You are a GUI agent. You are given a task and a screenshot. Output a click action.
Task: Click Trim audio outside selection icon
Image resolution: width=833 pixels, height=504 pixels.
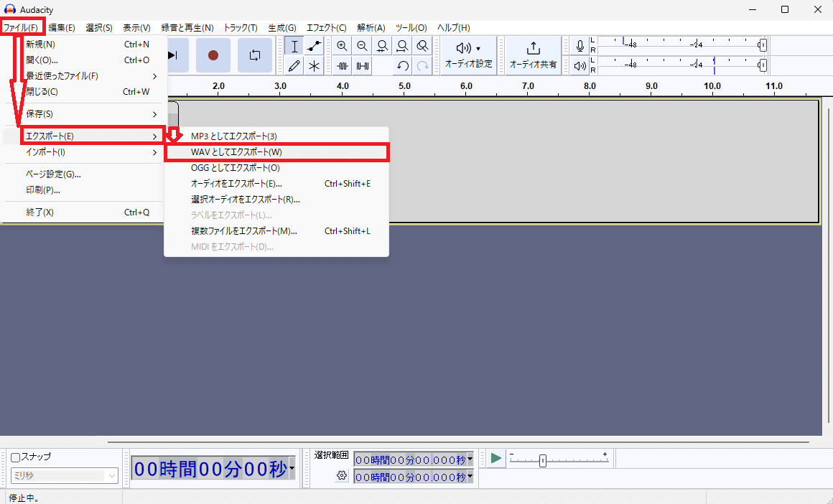click(x=342, y=66)
